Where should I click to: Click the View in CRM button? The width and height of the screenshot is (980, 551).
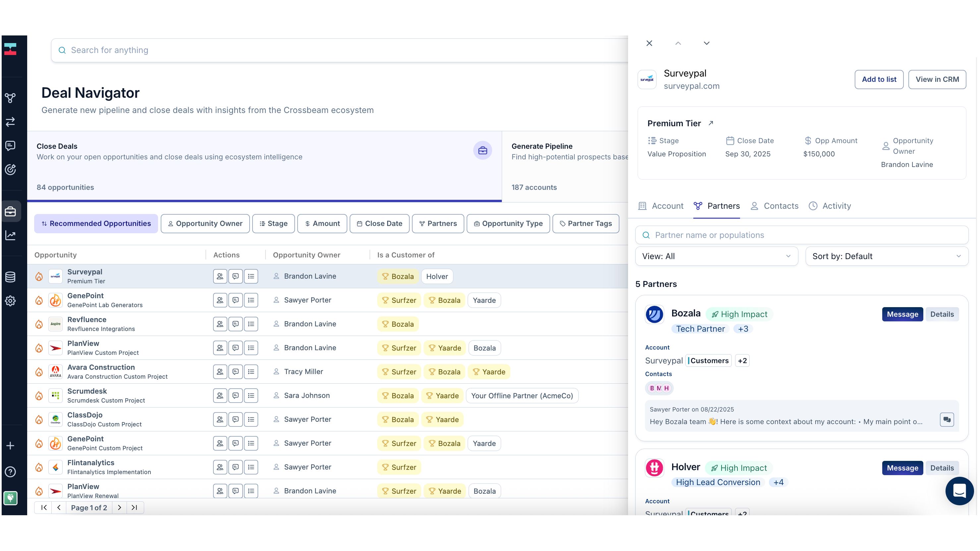tap(937, 80)
